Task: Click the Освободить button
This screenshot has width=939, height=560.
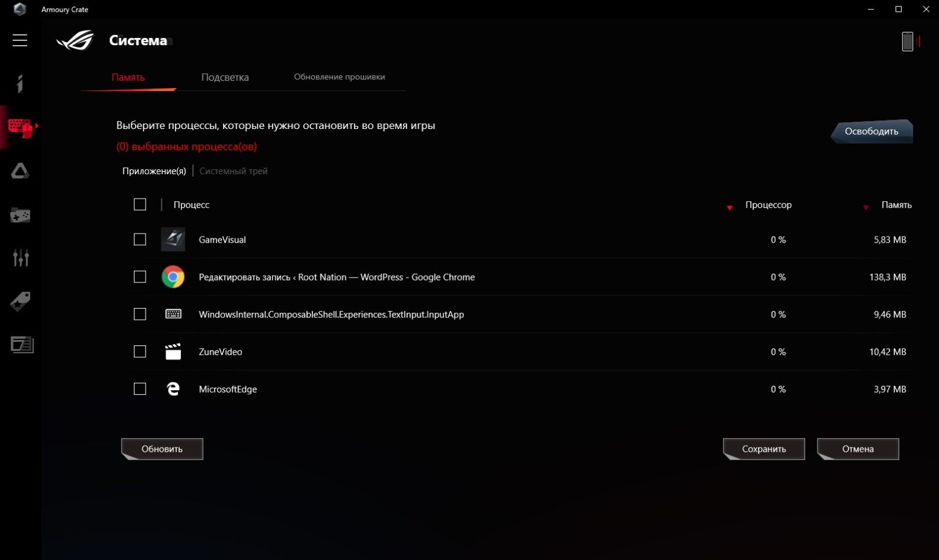Action: click(x=872, y=131)
